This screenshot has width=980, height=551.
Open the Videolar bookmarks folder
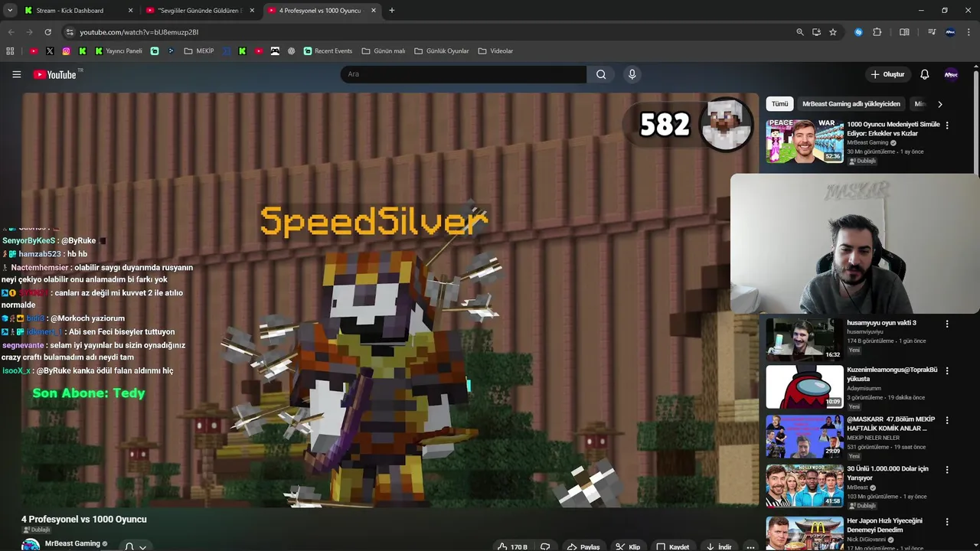pyautogui.click(x=495, y=51)
